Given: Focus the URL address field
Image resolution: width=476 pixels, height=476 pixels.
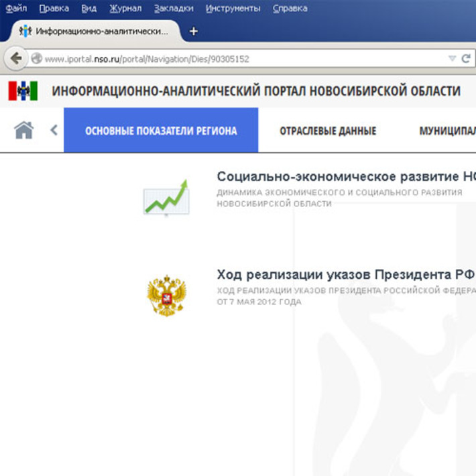Looking at the screenshot, I should click(237, 58).
